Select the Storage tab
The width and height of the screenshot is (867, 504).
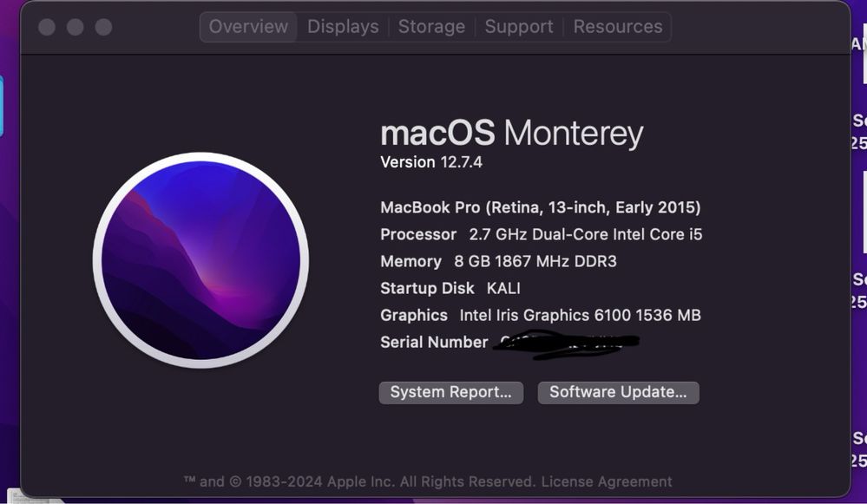(x=431, y=27)
